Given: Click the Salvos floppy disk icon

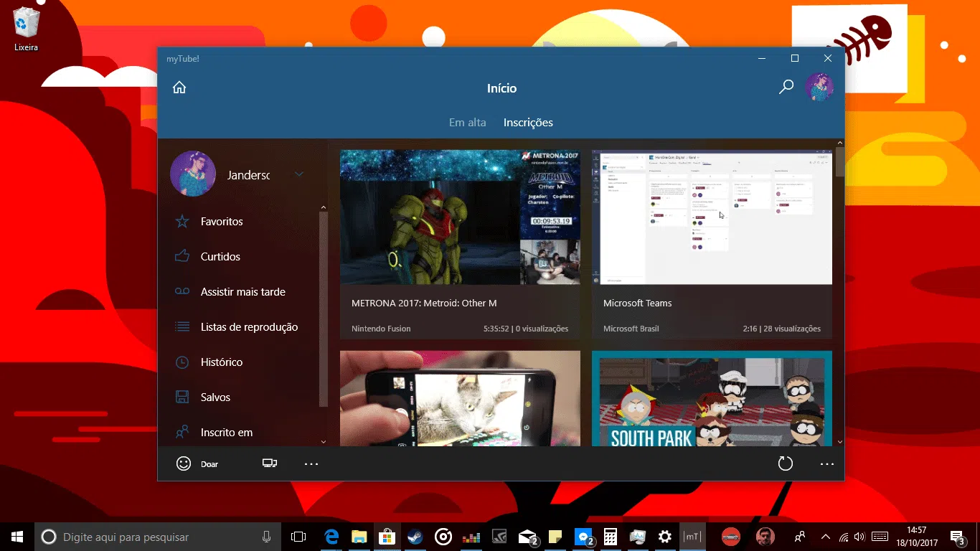Looking at the screenshot, I should tap(182, 397).
